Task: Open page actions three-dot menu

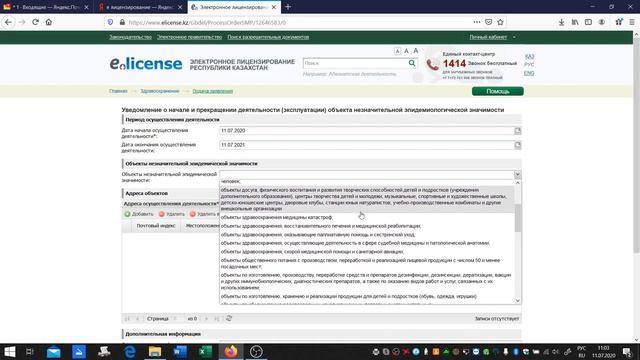Action: point(477,22)
